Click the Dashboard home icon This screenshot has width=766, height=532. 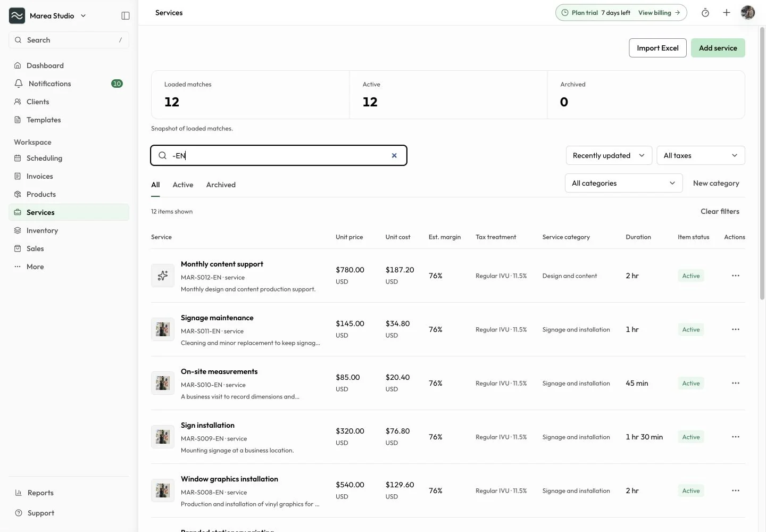(18, 65)
